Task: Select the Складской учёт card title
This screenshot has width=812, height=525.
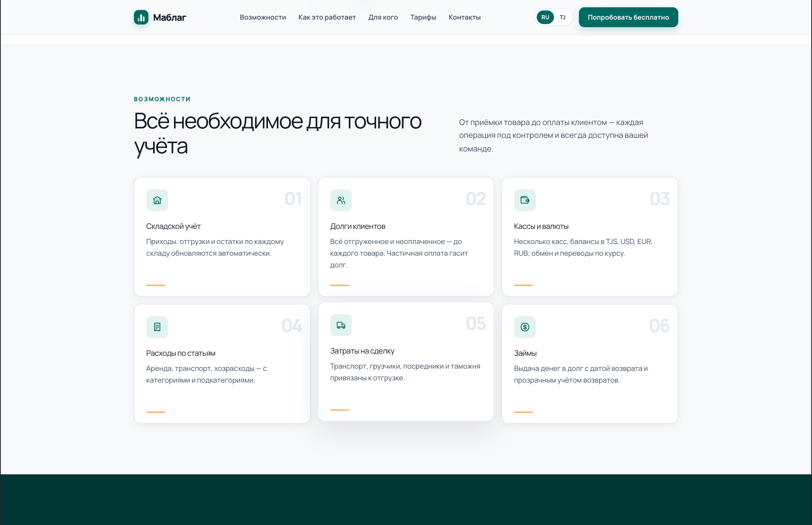Action: click(x=174, y=226)
